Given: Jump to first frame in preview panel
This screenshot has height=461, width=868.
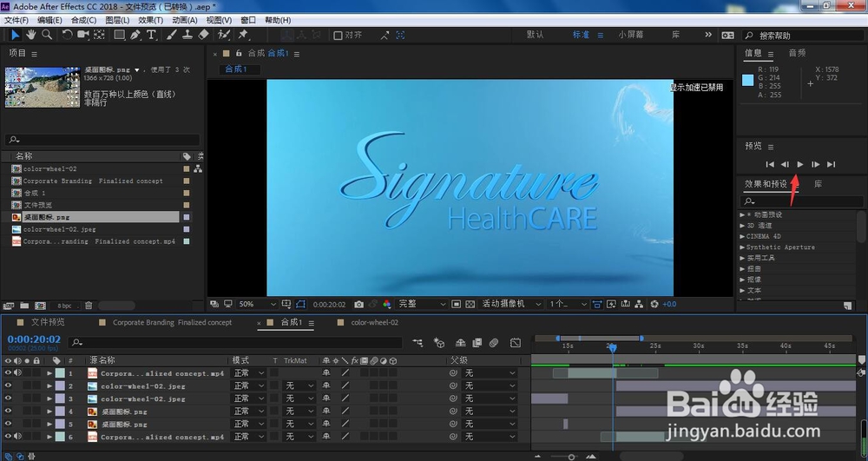Looking at the screenshot, I should tap(769, 164).
